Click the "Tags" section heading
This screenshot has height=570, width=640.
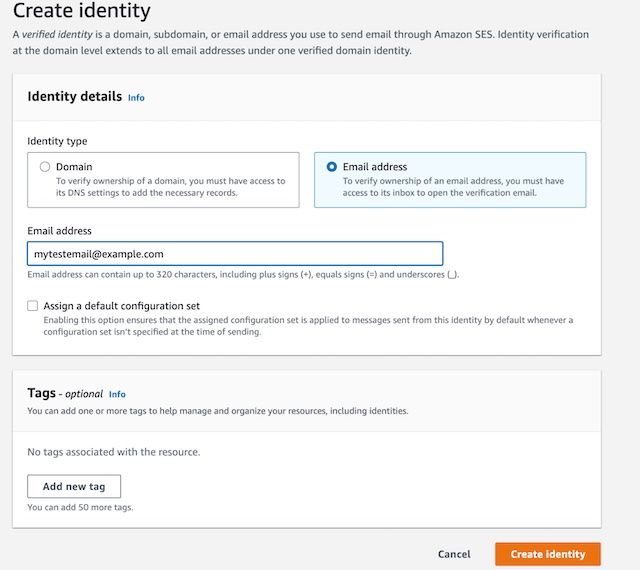point(41,393)
